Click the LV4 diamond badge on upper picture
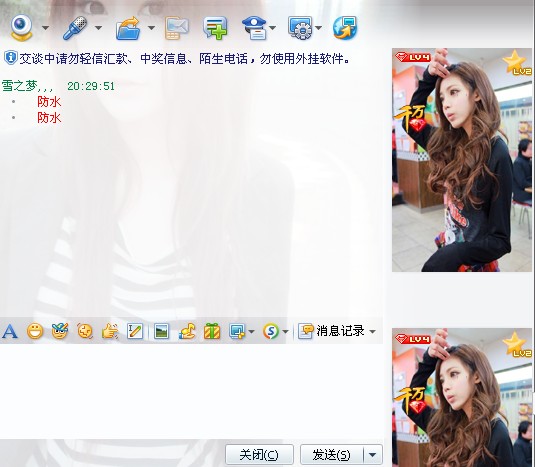 413,57
